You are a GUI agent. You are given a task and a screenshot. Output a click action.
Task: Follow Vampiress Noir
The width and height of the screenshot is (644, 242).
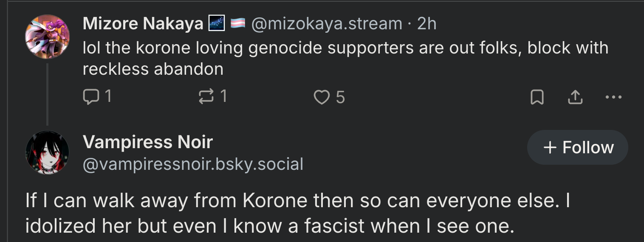[578, 147]
